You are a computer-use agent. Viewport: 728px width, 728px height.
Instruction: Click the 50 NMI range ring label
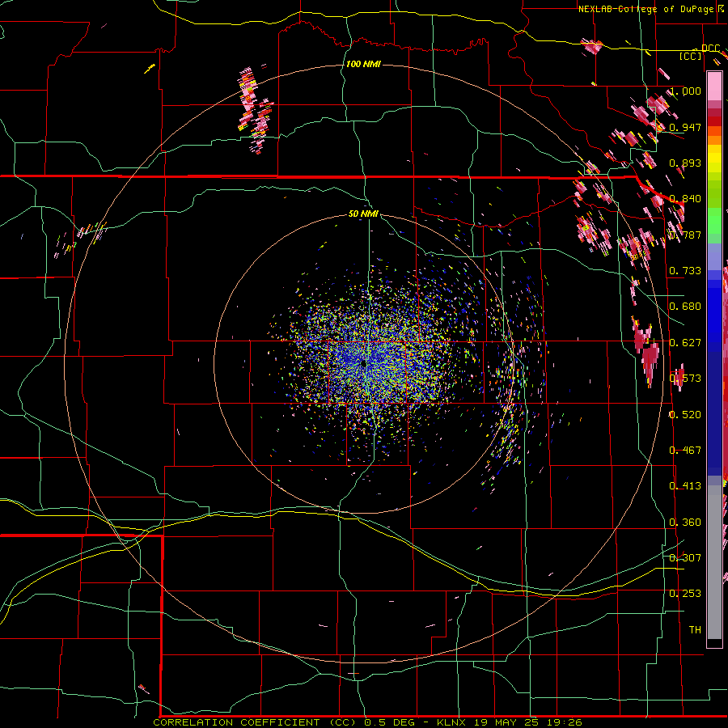(x=363, y=214)
